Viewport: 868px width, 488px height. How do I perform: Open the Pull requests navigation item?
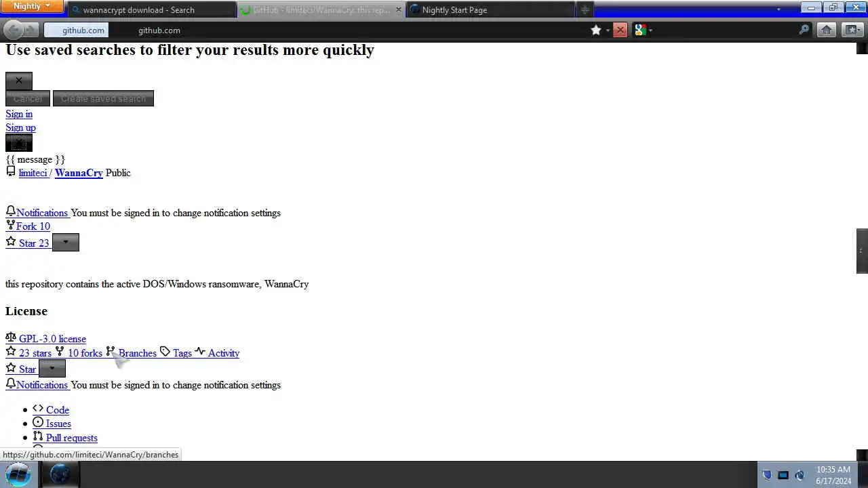(72, 438)
